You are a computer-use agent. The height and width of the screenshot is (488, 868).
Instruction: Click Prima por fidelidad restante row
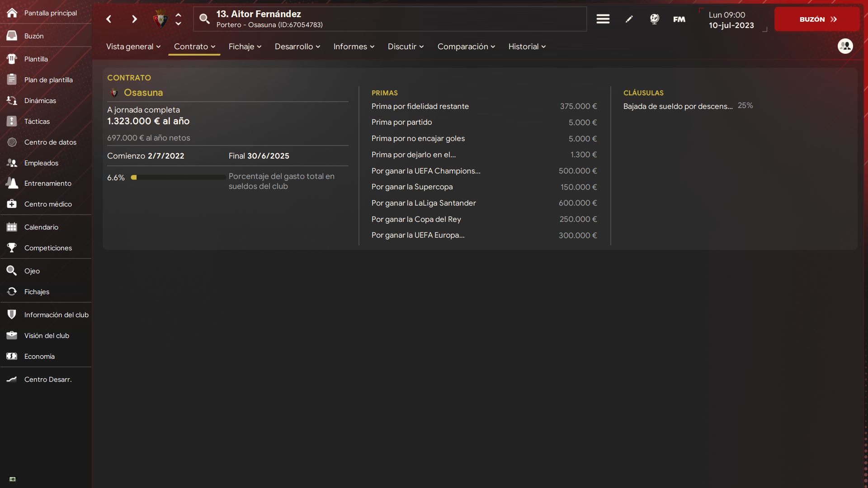tap(484, 106)
